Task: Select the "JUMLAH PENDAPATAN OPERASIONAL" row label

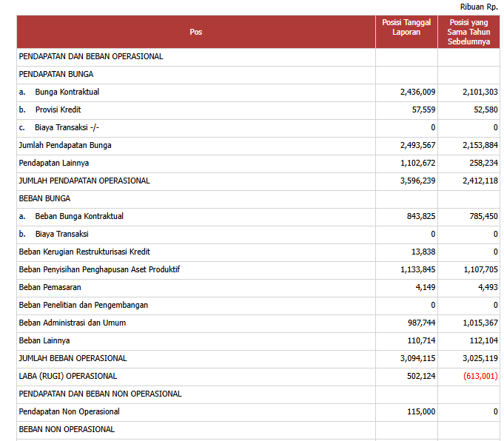Action: click(84, 181)
